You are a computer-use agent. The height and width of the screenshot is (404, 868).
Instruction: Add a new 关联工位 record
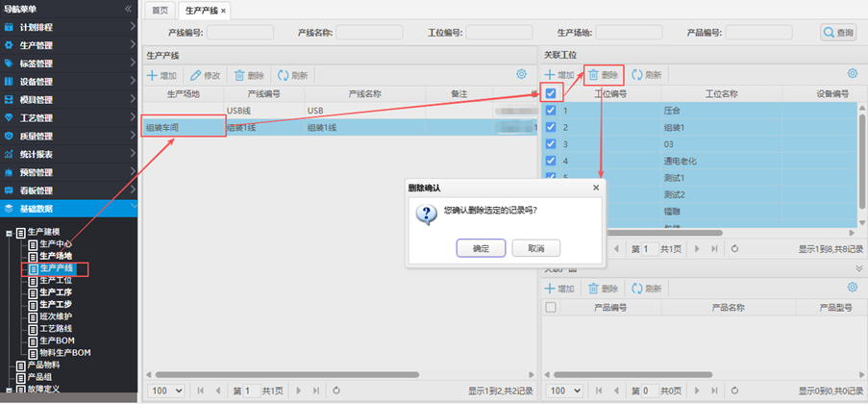pos(559,75)
